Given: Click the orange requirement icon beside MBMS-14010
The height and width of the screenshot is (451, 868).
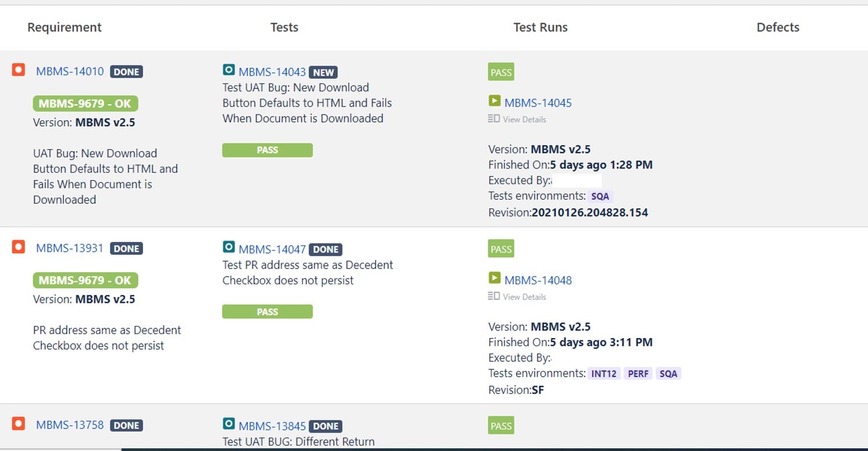Looking at the screenshot, I should tap(19, 70).
